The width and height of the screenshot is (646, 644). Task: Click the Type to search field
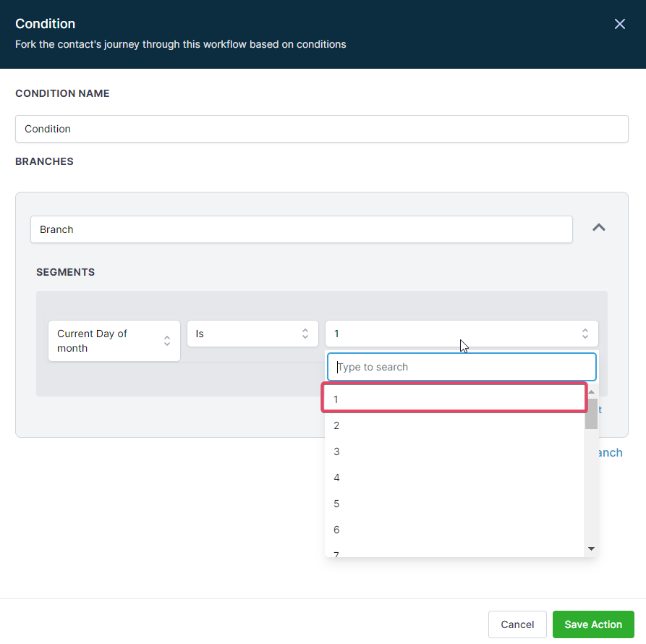pos(461,367)
